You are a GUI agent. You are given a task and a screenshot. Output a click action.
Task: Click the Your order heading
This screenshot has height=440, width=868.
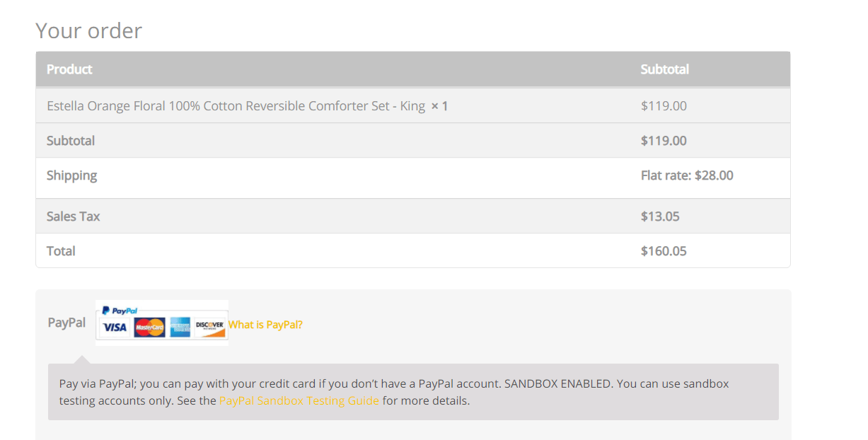pyautogui.click(x=88, y=30)
